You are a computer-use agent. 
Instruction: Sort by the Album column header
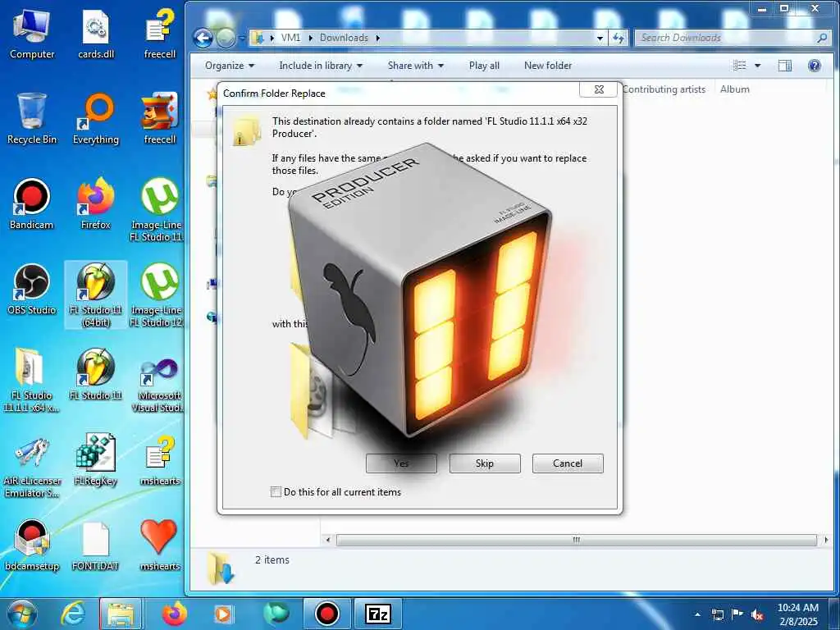[x=734, y=89]
